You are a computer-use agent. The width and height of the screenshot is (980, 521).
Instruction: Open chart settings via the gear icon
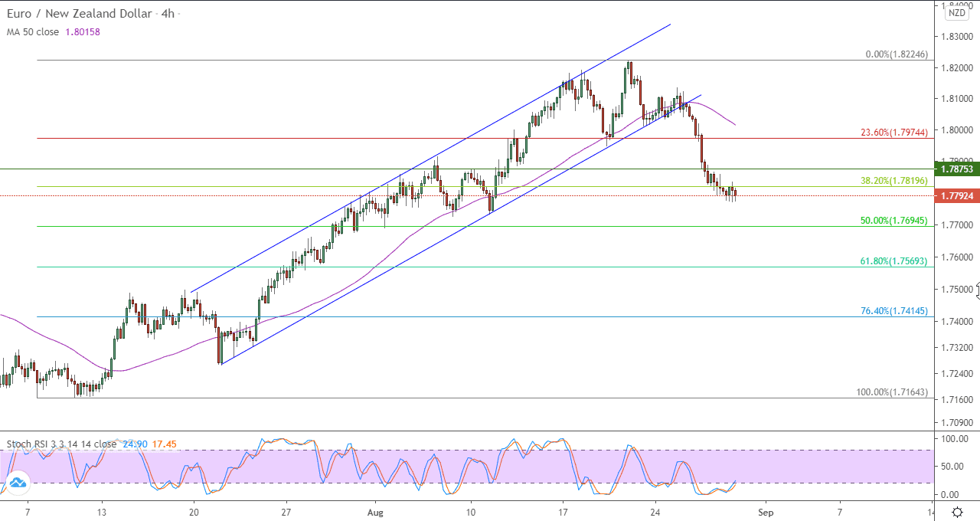tap(957, 512)
